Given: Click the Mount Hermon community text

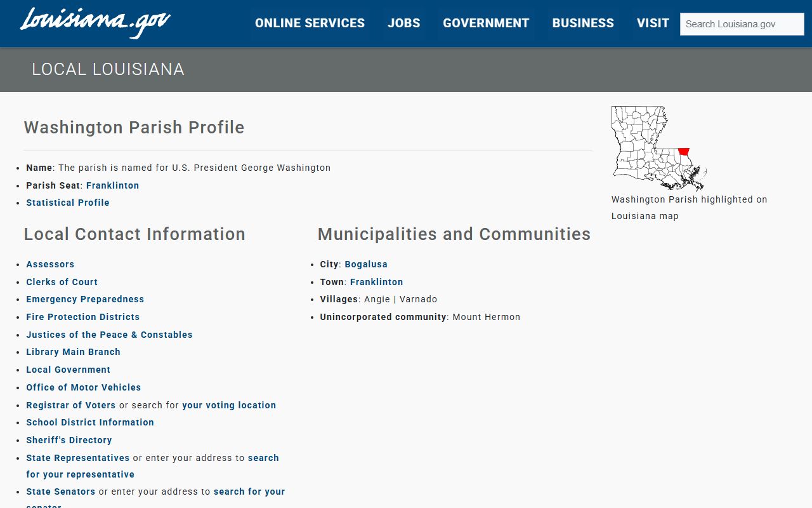Looking at the screenshot, I should click(x=487, y=317).
